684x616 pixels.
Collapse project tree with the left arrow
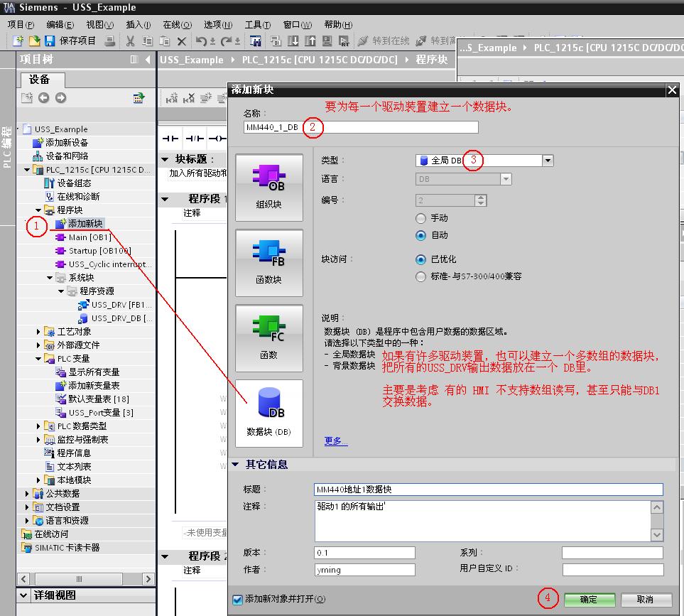click(148, 60)
